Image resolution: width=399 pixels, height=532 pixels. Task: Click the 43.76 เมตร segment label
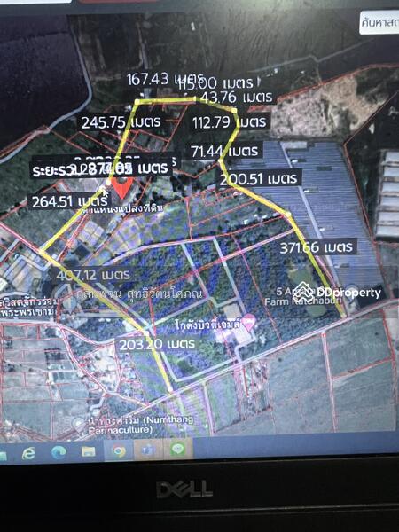point(237,97)
